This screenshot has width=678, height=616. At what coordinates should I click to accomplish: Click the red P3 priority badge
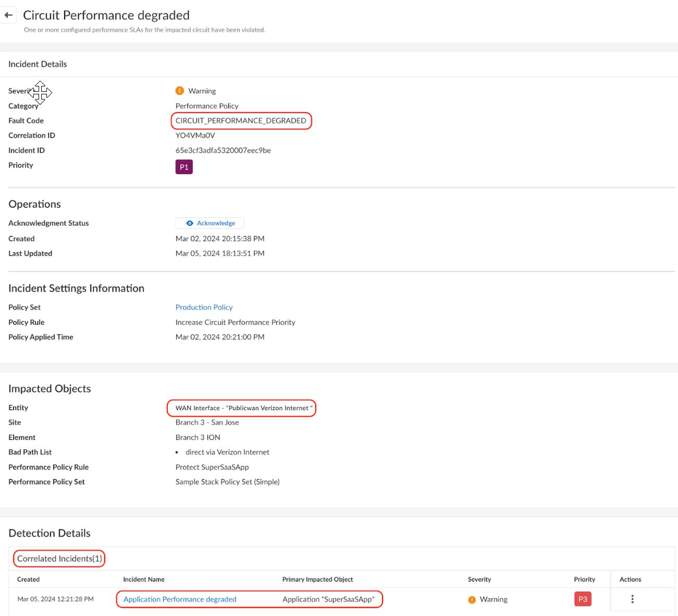coord(583,599)
